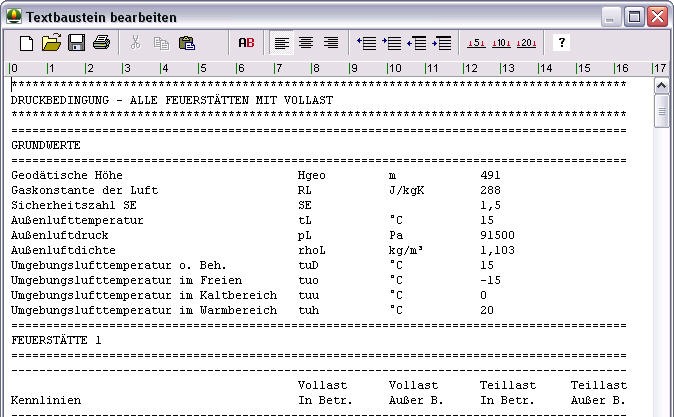Click the scrollbar up arrow

coord(662,86)
